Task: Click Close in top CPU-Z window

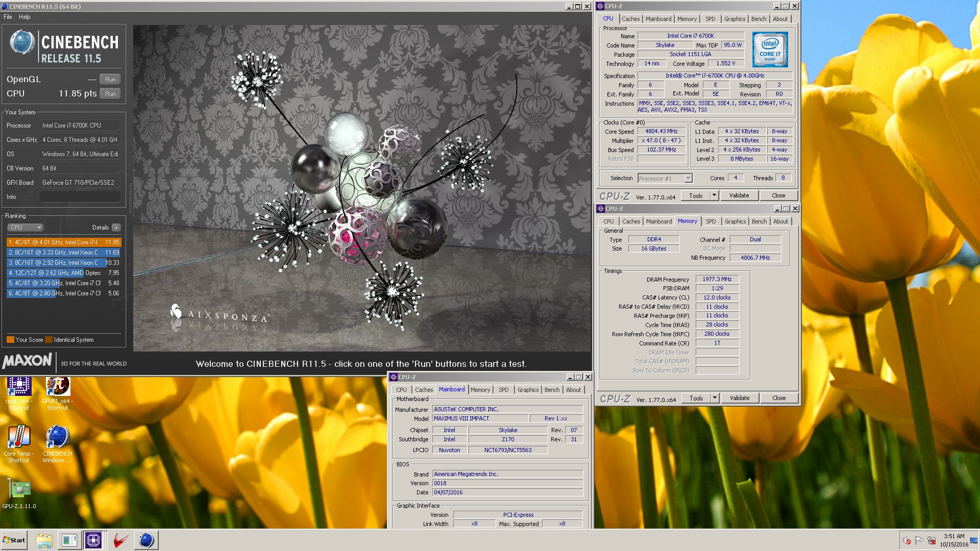Action: pyautogui.click(x=778, y=195)
